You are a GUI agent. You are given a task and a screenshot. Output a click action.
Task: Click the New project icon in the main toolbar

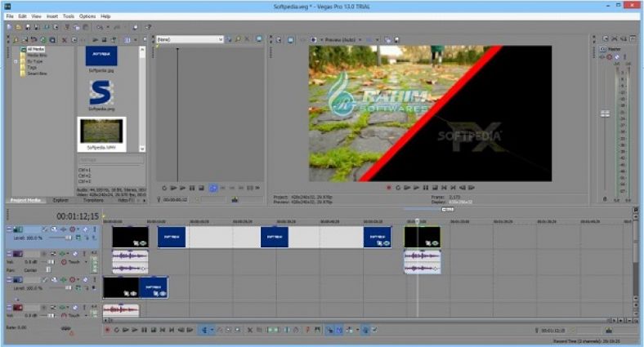click(x=7, y=27)
